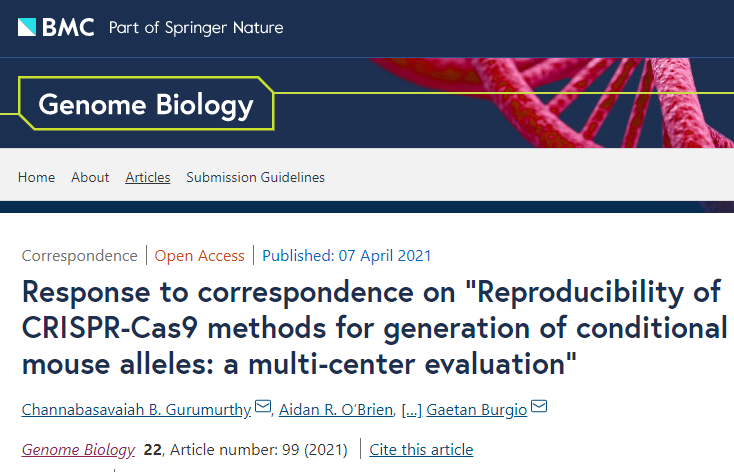Click the Genome Biology journal title banner
Image resolution: width=734 pixels, height=472 pixels.
click(x=146, y=104)
